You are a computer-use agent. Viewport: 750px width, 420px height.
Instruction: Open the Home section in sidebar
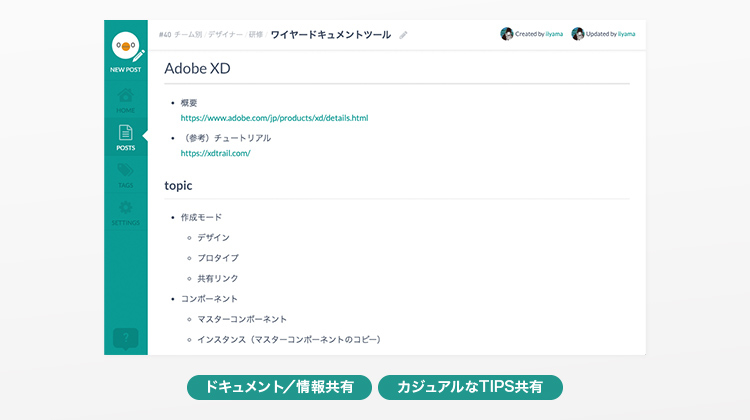click(126, 100)
